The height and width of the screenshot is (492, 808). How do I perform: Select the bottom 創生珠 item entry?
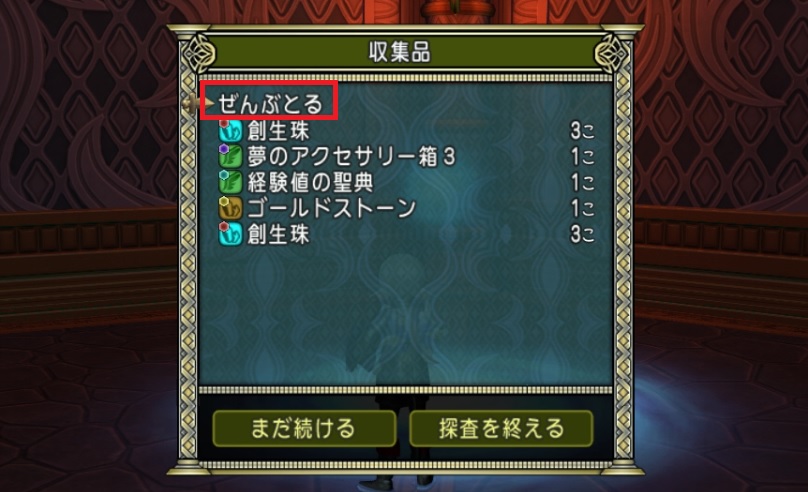(407, 234)
